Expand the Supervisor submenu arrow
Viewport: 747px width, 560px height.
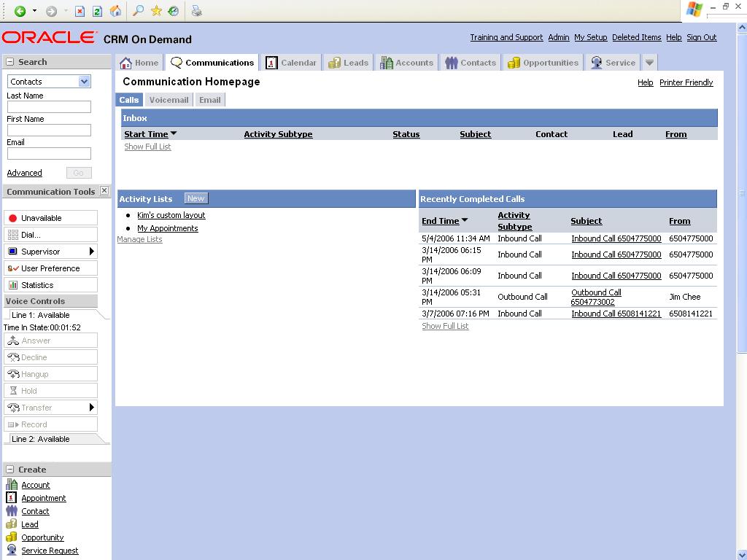[x=92, y=252]
